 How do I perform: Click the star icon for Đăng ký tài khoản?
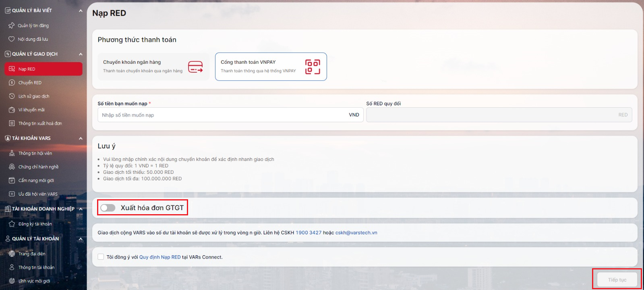[12, 224]
